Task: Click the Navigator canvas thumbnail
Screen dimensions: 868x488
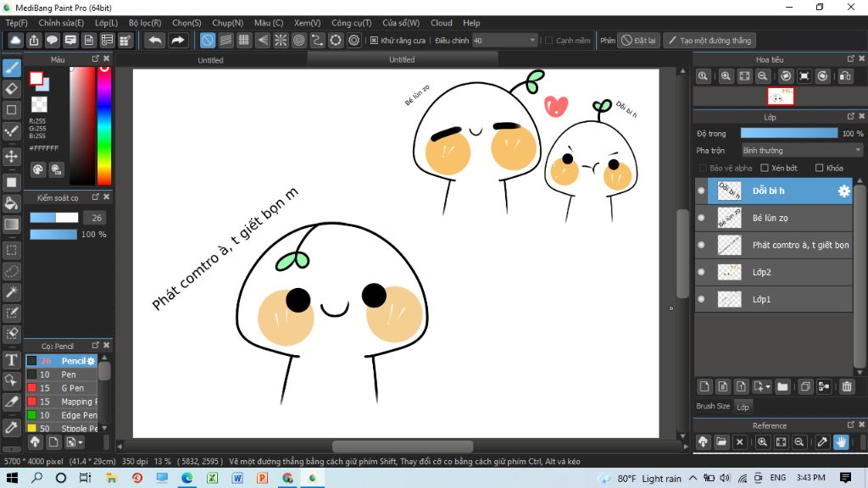Action: [781, 97]
